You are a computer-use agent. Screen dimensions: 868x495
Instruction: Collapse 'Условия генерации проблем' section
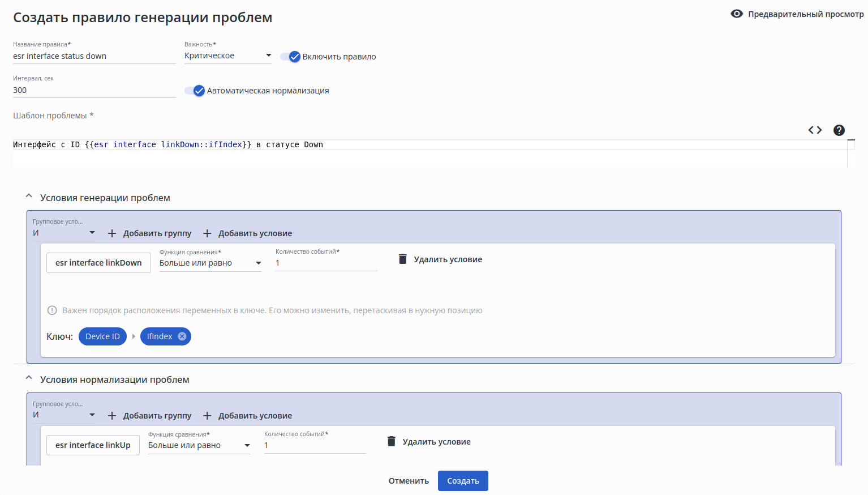pyautogui.click(x=29, y=197)
